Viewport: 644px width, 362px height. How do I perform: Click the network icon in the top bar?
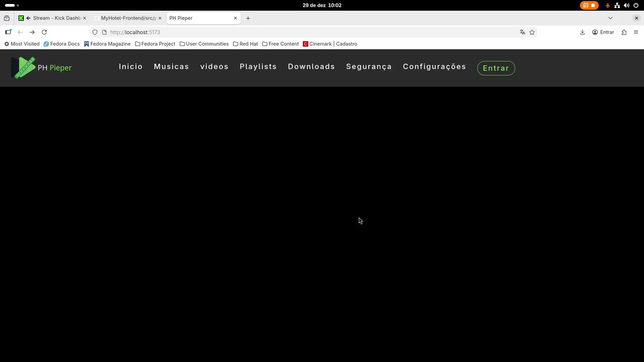pos(617,5)
